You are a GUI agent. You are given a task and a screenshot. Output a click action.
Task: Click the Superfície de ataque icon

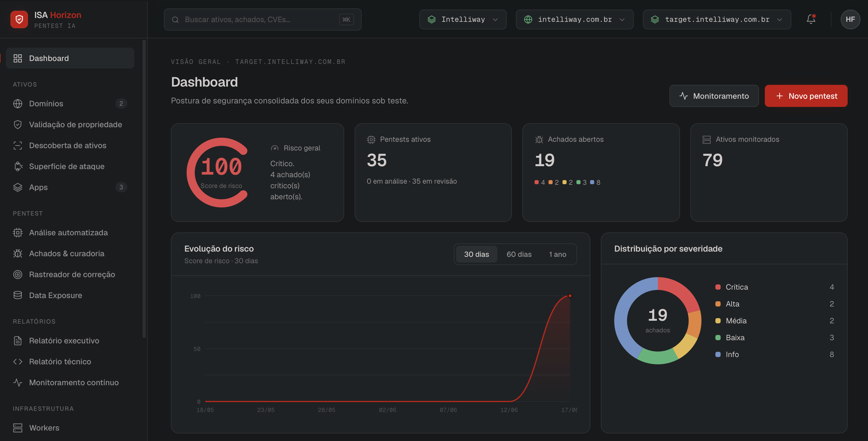pyautogui.click(x=17, y=166)
